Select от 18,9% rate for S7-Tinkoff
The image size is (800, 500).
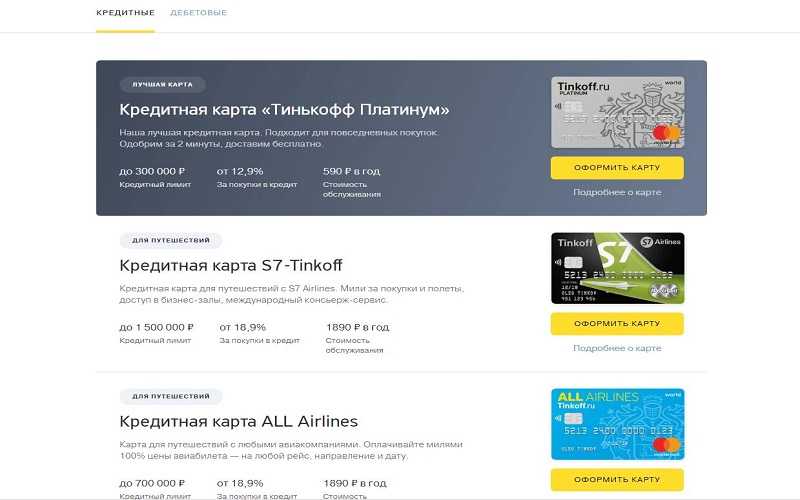pos(243,327)
